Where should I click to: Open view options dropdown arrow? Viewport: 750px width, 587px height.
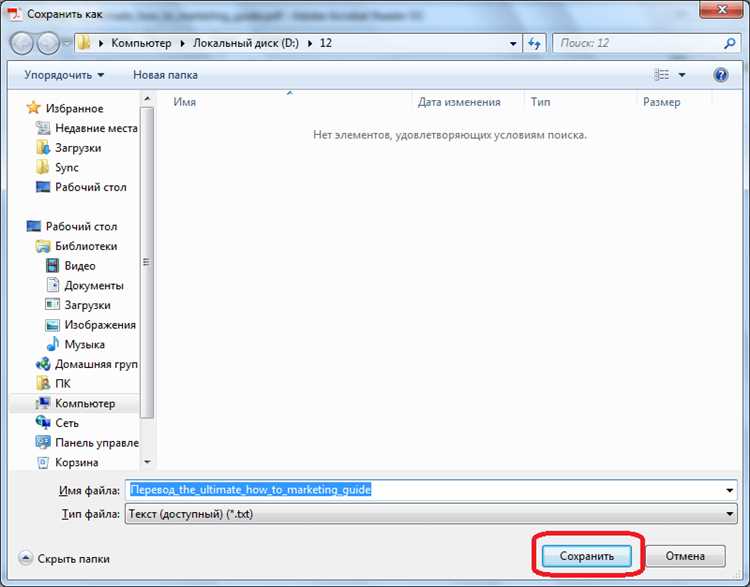[x=682, y=75]
